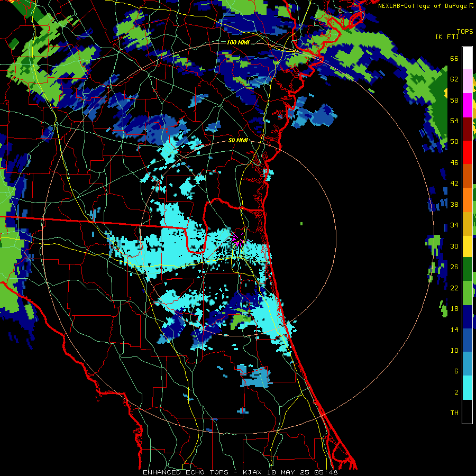Click the legend value '14'
The height and width of the screenshot is (476, 476).
pos(454,329)
